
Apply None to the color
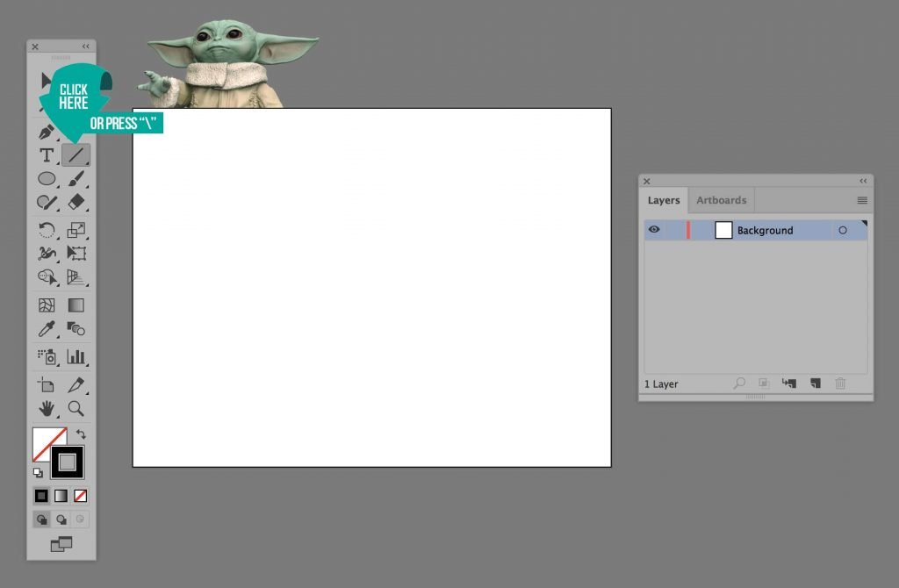click(80, 496)
